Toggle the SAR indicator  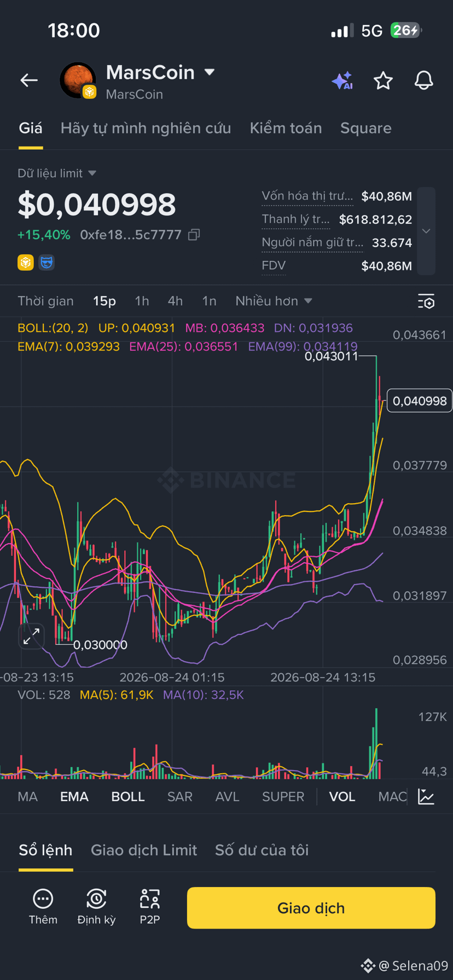tap(180, 796)
